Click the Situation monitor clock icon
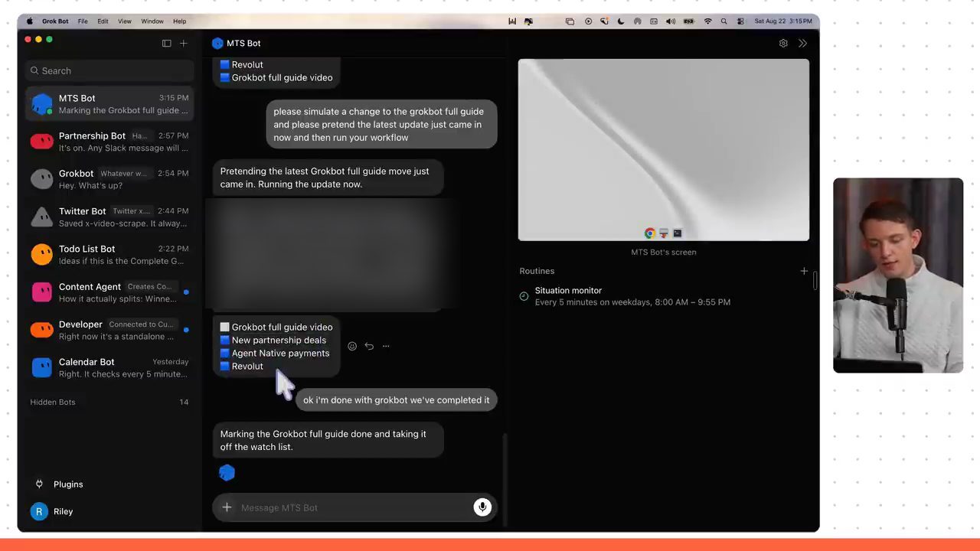The width and height of the screenshot is (980, 551). click(x=524, y=296)
